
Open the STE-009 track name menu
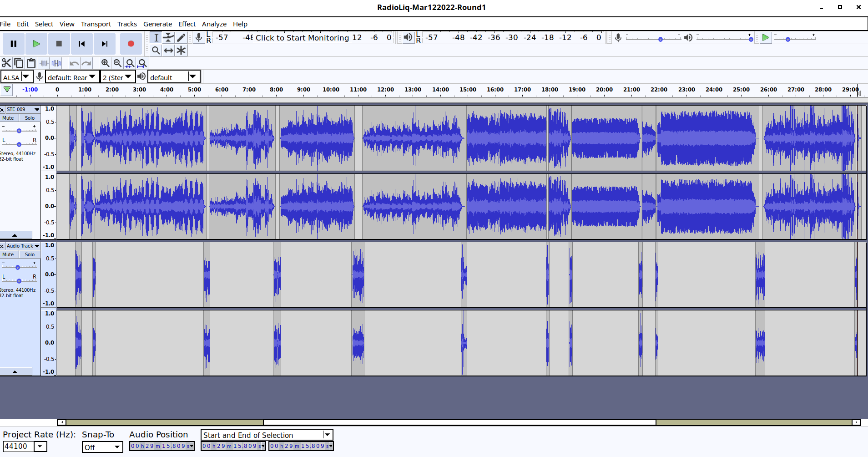point(22,110)
